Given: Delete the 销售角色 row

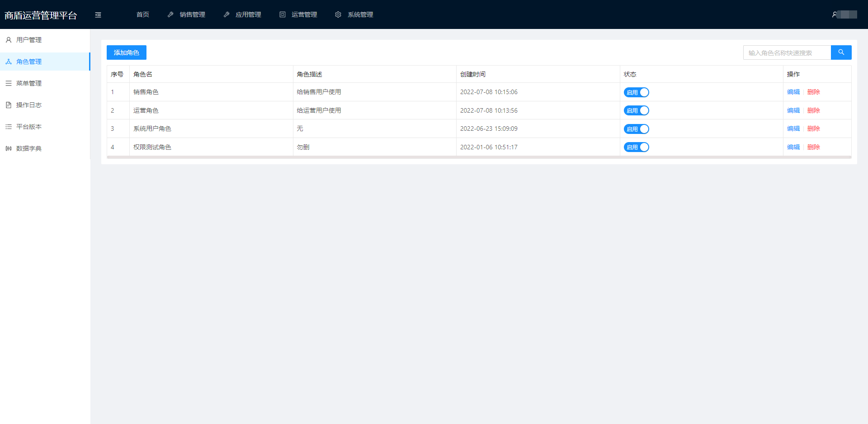Looking at the screenshot, I should 814,92.
